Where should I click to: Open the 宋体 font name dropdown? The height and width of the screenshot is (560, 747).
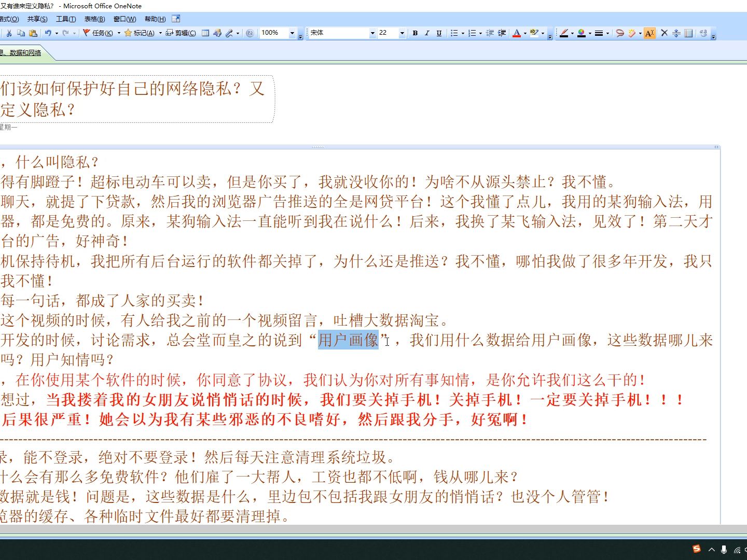pos(372,33)
